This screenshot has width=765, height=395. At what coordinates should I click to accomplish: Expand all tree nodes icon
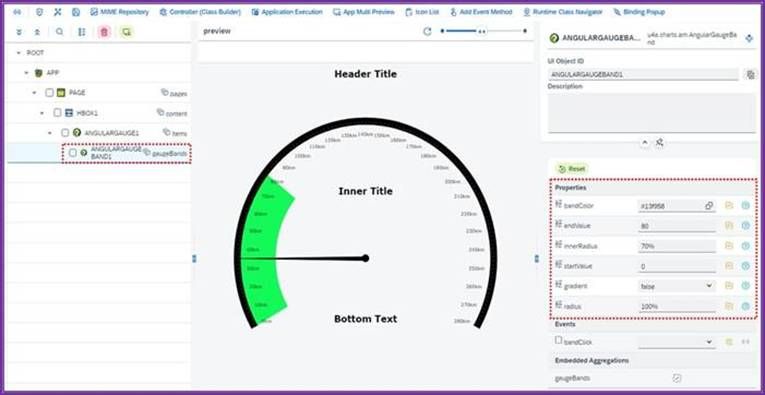[19, 32]
